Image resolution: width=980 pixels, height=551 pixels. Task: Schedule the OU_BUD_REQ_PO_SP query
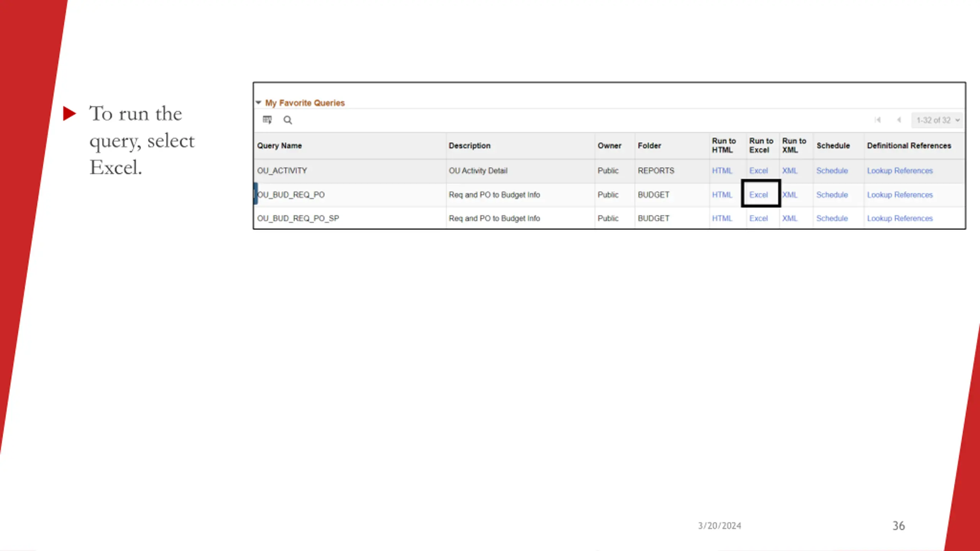[x=832, y=218]
